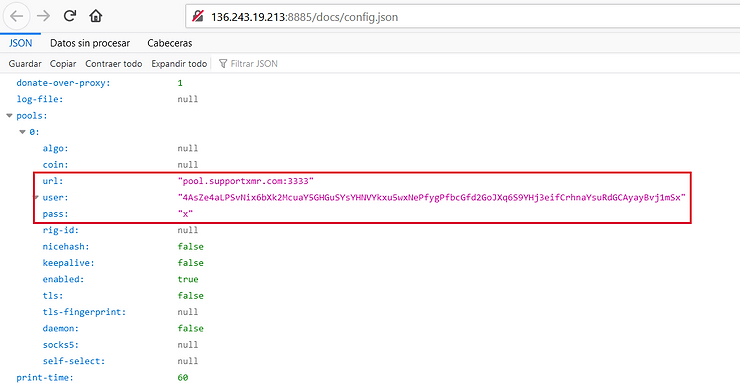Select the log-file key
The height and width of the screenshot is (387, 740).
pos(40,99)
